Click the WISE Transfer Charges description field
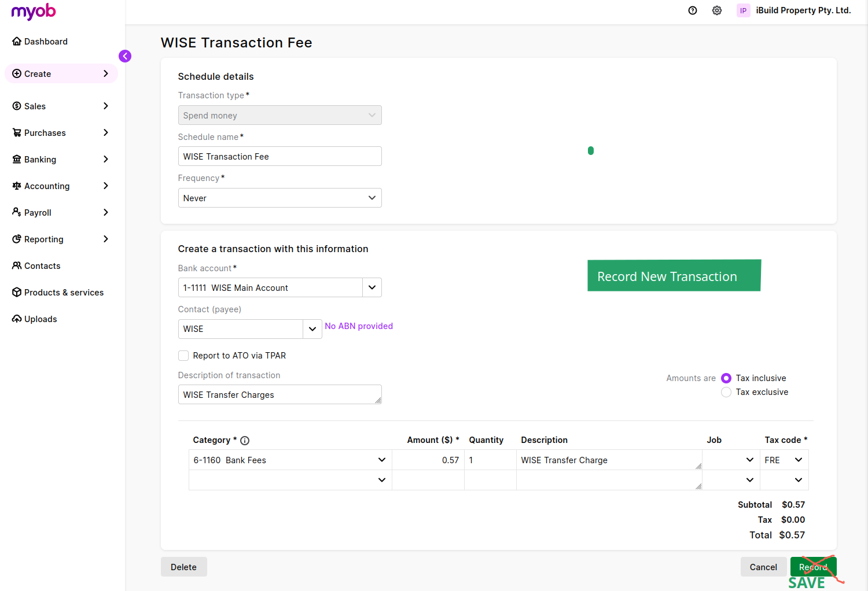The height and width of the screenshot is (591, 868). tap(279, 394)
